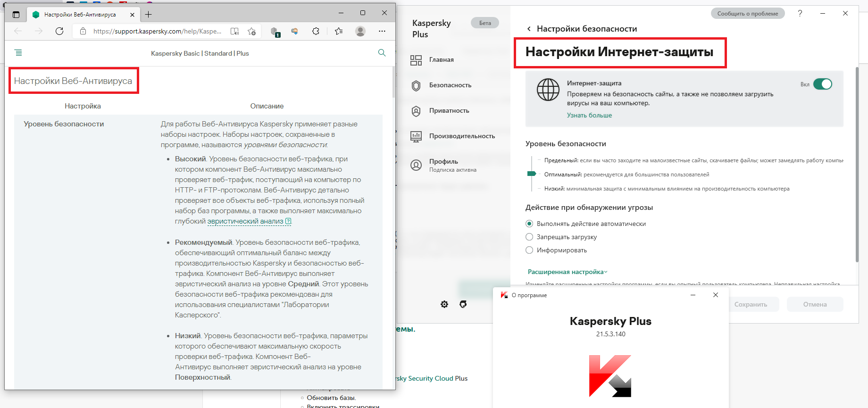Expand Расширенная настройка section
The height and width of the screenshot is (408, 868).
click(568, 272)
